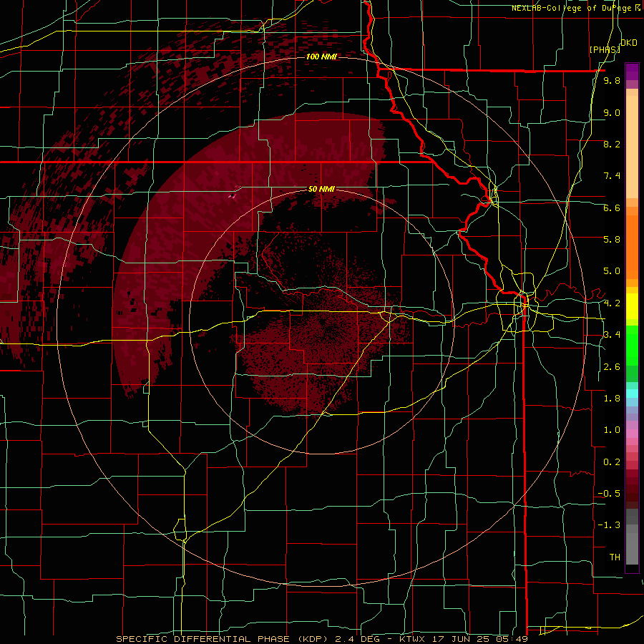Click the 2.6 scale label
This screenshot has height=644, width=644.
click(612, 366)
